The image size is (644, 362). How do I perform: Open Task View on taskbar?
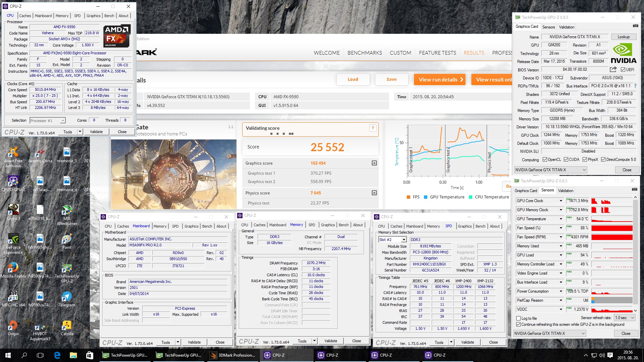click(x=40, y=355)
